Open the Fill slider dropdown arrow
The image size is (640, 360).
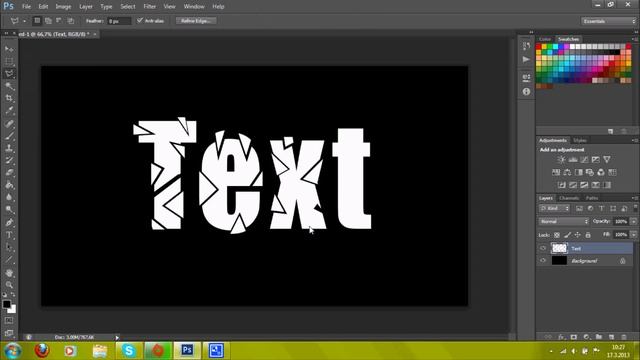click(633, 235)
